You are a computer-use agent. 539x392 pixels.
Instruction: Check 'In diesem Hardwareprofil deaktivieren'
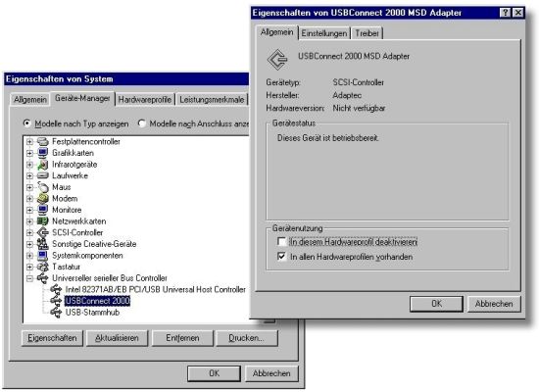pyautogui.click(x=281, y=242)
